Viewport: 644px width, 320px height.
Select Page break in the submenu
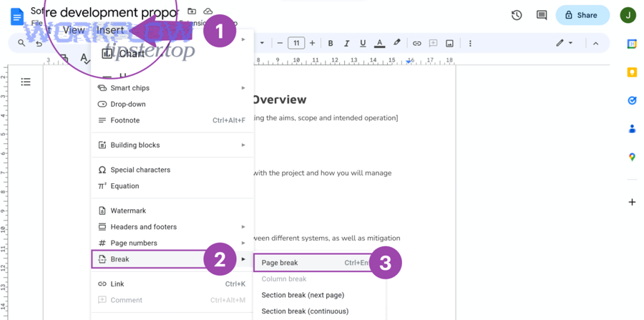point(318,263)
